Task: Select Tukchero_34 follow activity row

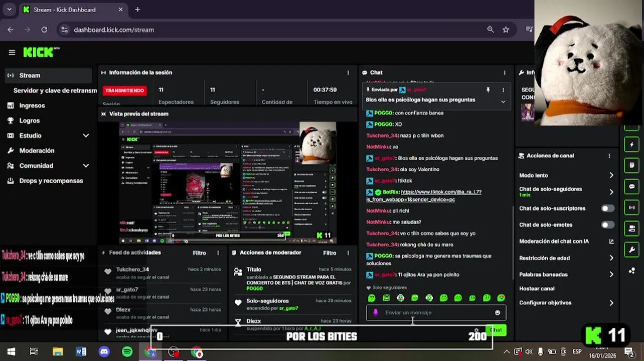Action: pyautogui.click(x=163, y=273)
